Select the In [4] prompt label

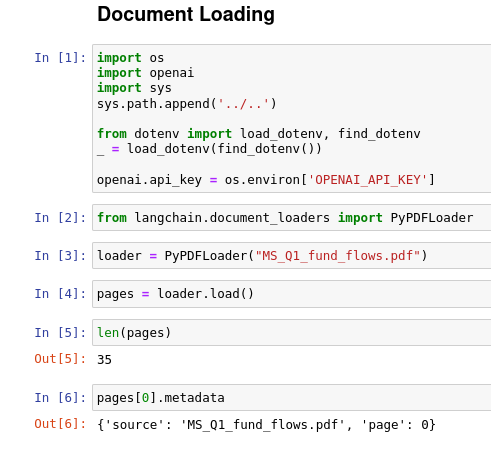coord(60,294)
